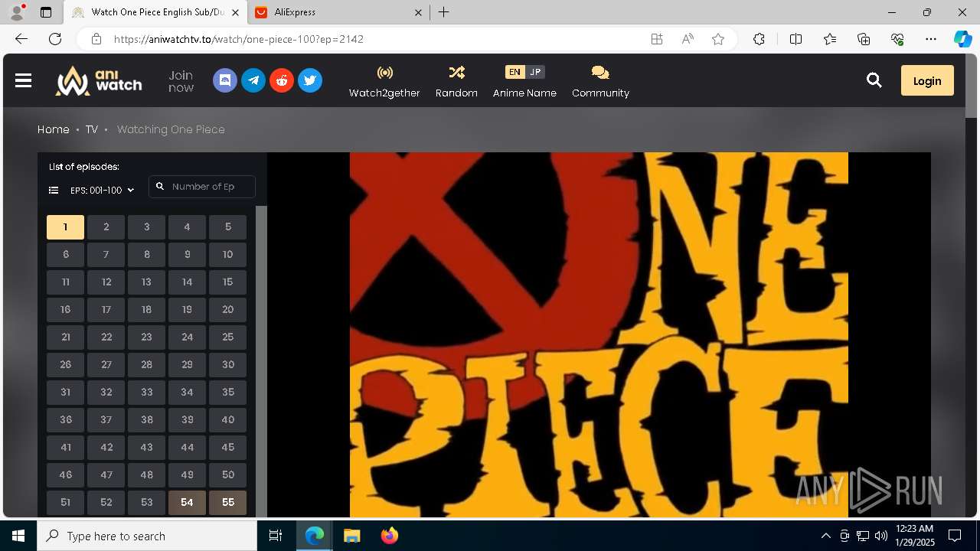Go back in the browser
The width and height of the screenshot is (980, 551).
[x=21, y=39]
